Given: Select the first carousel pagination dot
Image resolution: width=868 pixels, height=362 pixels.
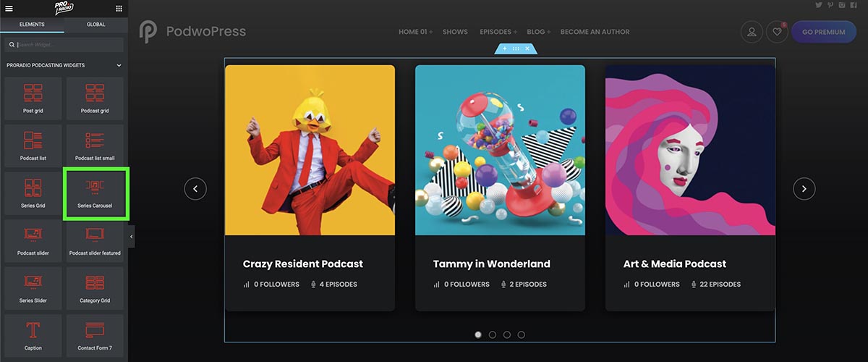Looking at the screenshot, I should click(x=478, y=334).
